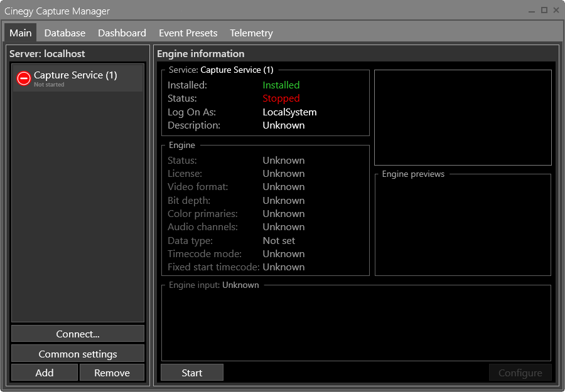Image resolution: width=565 pixels, height=392 pixels.
Task: Open the Telemetry tab
Action: [251, 33]
